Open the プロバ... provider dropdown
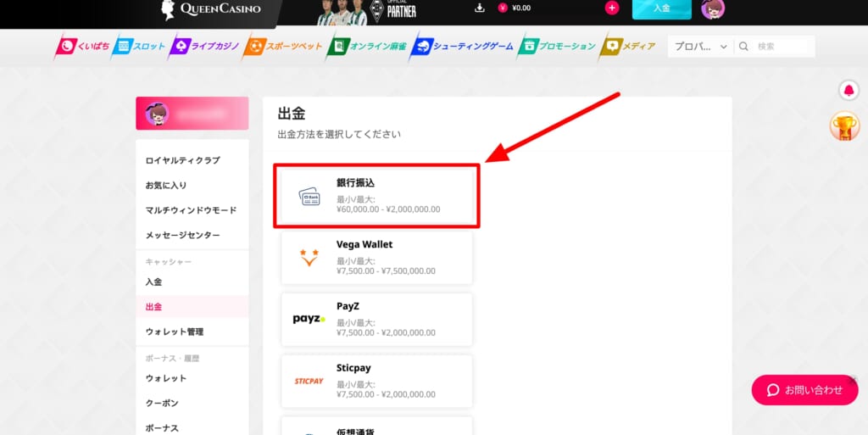The height and width of the screenshot is (435, 868). tap(700, 47)
